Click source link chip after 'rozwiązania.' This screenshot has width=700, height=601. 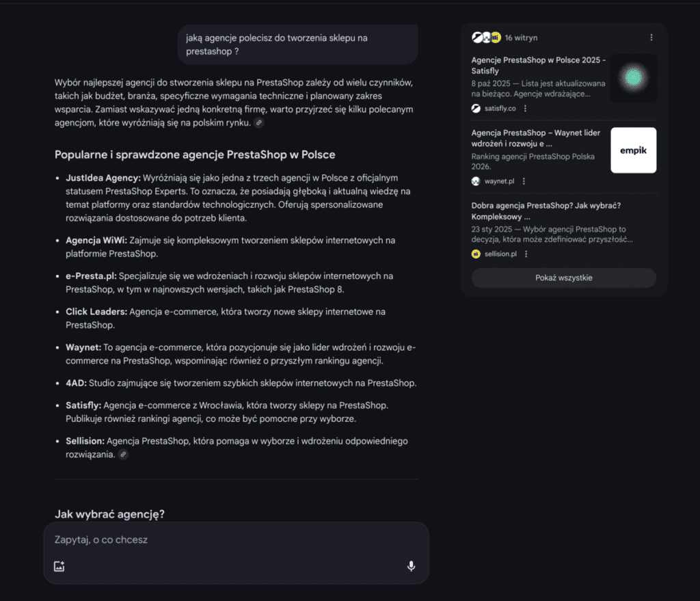(x=123, y=455)
